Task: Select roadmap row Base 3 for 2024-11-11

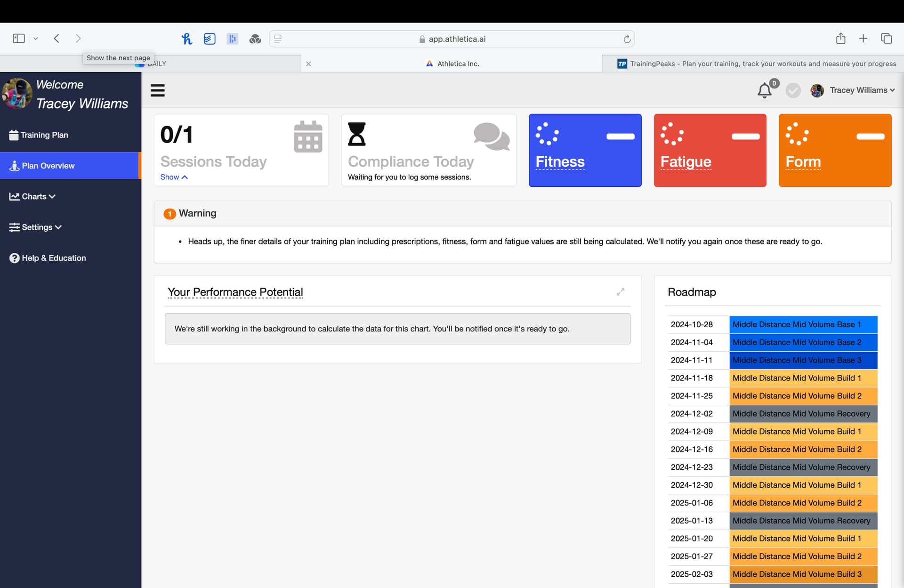Action: (x=772, y=360)
